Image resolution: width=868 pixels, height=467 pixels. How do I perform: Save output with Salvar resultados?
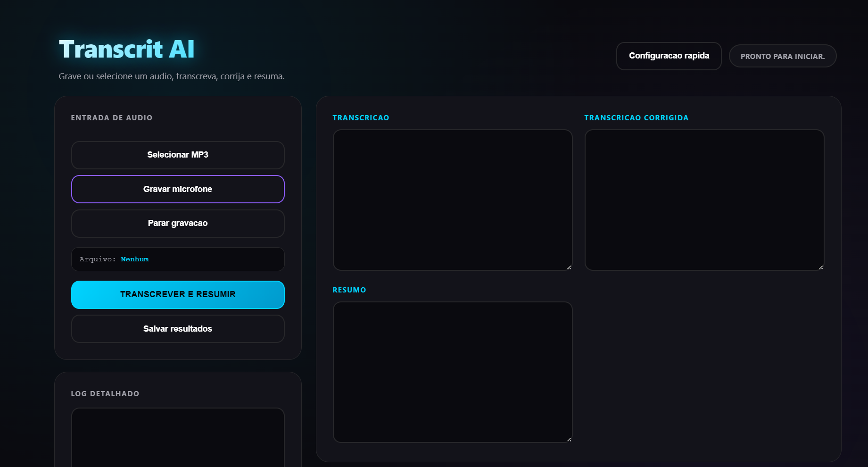(178, 329)
